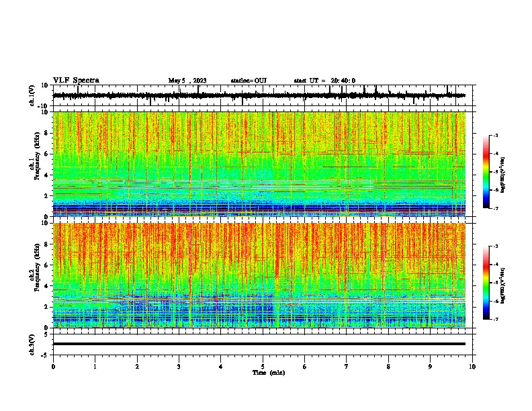Click time axis tick label '3'
The height and width of the screenshot is (411, 532).
point(179,367)
